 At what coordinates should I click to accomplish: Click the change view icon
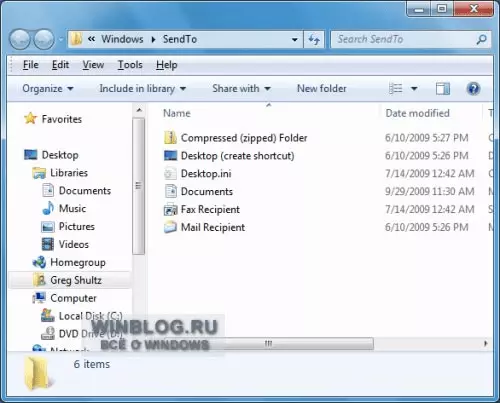396,89
